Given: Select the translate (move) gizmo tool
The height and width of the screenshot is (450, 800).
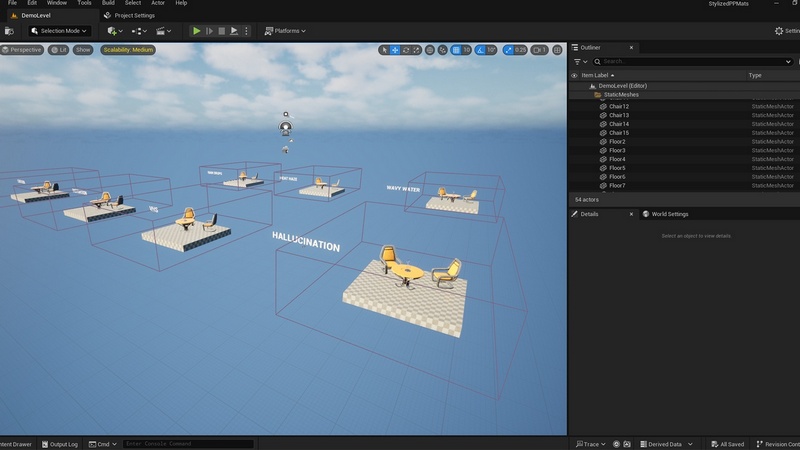Looking at the screenshot, I should (396, 50).
